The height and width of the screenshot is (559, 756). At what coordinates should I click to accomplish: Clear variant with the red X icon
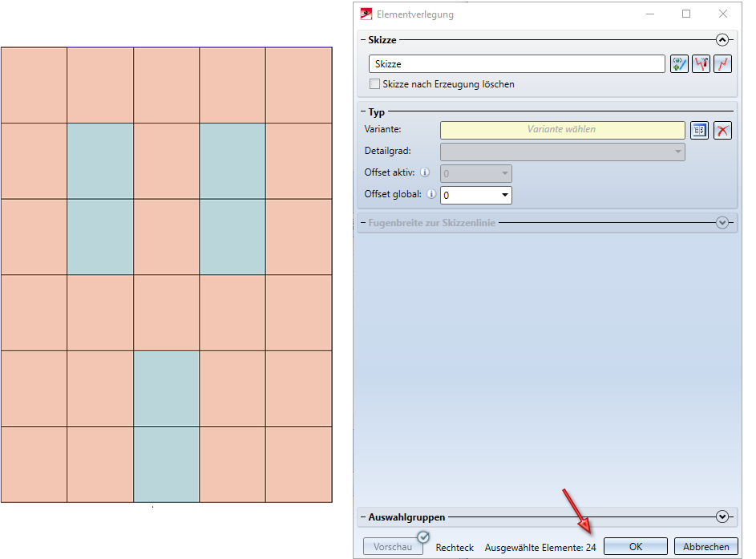[x=722, y=130]
